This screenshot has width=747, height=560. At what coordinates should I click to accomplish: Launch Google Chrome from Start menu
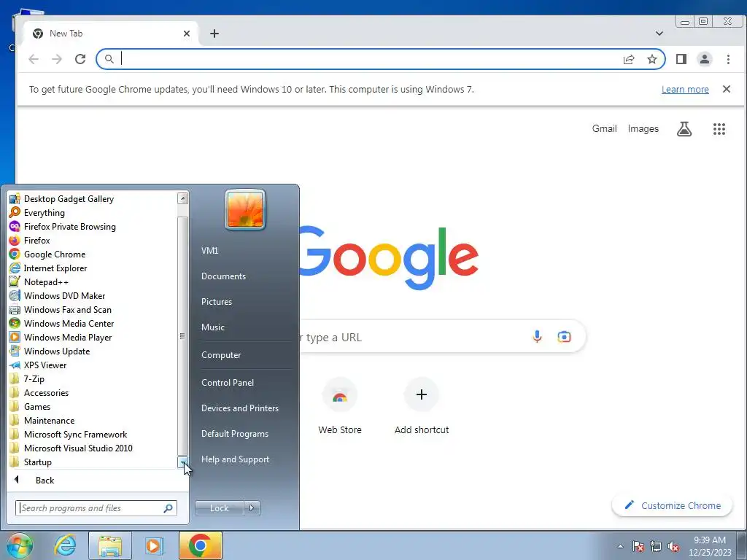(92, 254)
